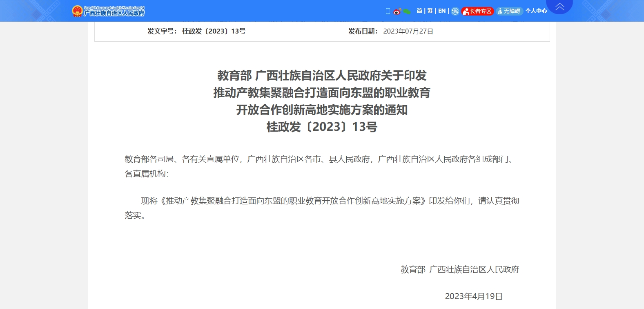Click the publish date 2023年07月27日

408,31
